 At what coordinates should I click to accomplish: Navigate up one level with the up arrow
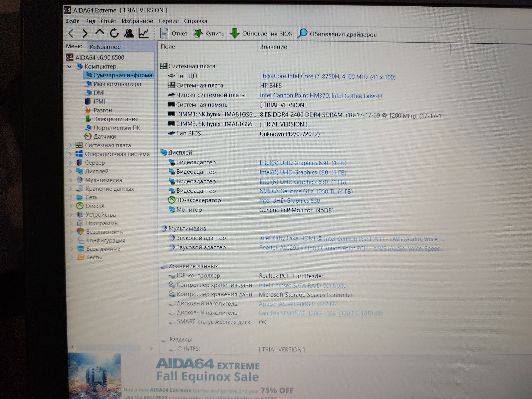pos(99,33)
